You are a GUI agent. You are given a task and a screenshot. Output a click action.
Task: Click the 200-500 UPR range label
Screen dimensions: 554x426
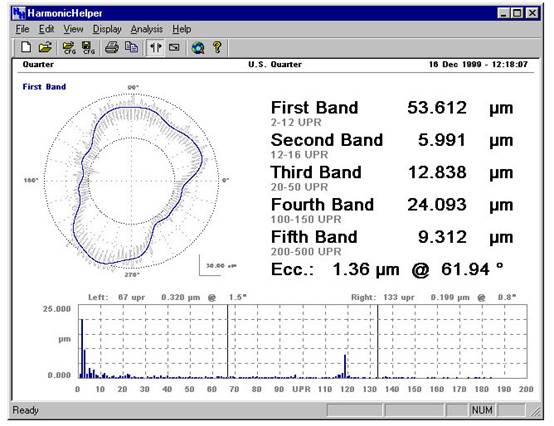click(306, 252)
